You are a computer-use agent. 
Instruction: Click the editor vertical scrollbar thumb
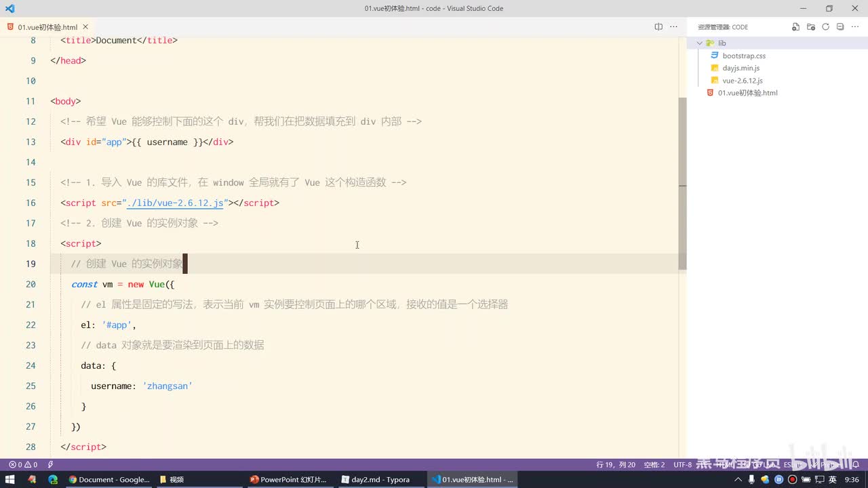coord(682,183)
